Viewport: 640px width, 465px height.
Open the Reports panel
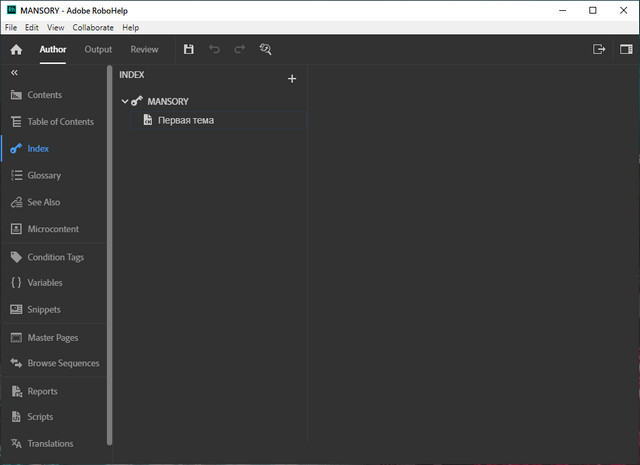[x=42, y=391]
